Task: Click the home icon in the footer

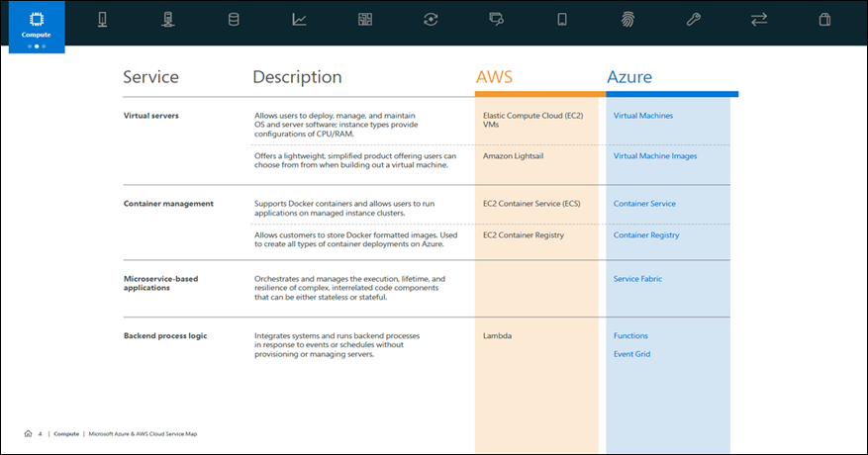Action: [x=27, y=433]
